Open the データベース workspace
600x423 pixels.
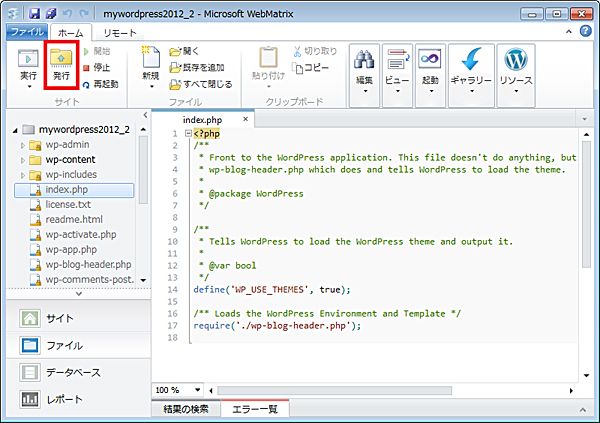pyautogui.click(x=79, y=372)
